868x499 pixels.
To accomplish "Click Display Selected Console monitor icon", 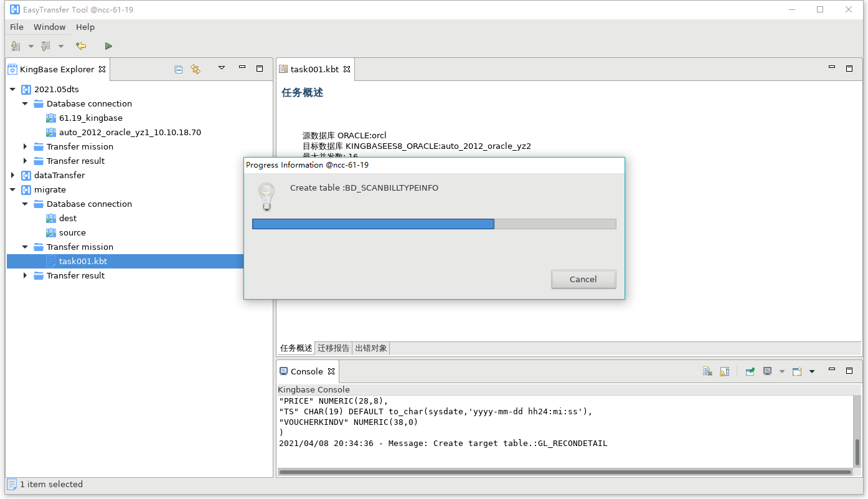I will [768, 371].
